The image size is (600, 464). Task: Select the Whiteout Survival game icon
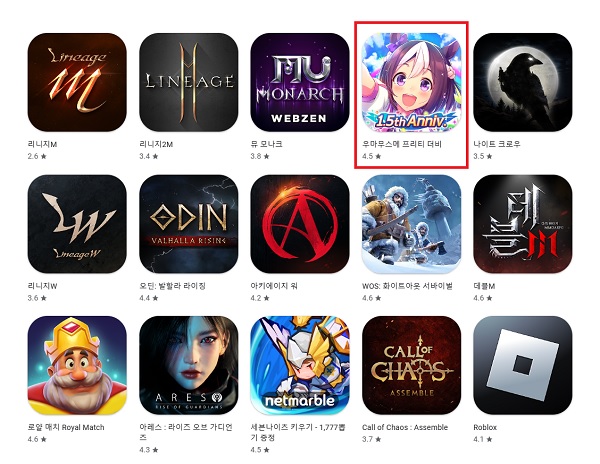tap(411, 224)
